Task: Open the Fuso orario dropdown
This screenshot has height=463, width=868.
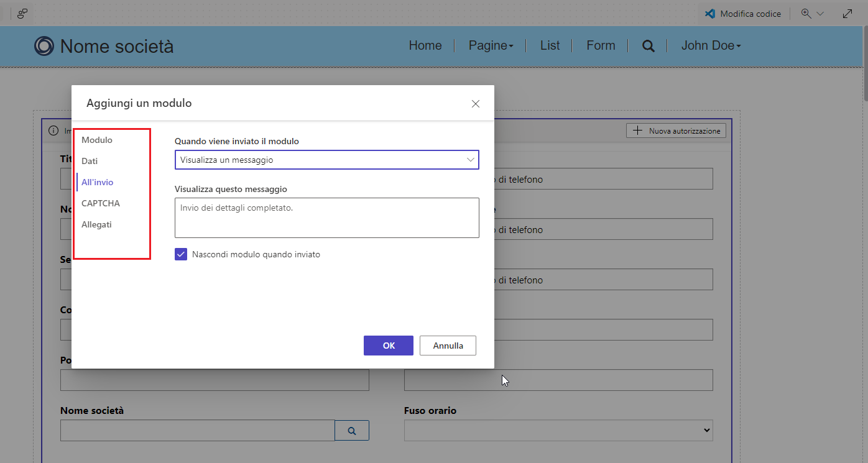Action: (x=558, y=430)
